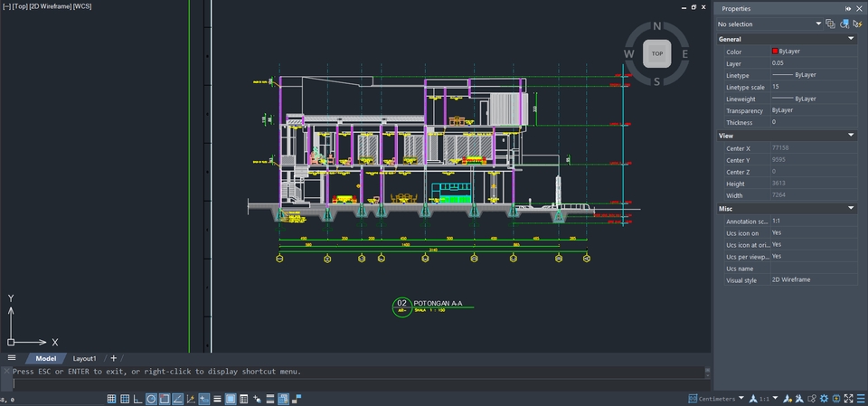Switch to the Layout1 tab
This screenshot has height=406, width=868.
point(84,358)
